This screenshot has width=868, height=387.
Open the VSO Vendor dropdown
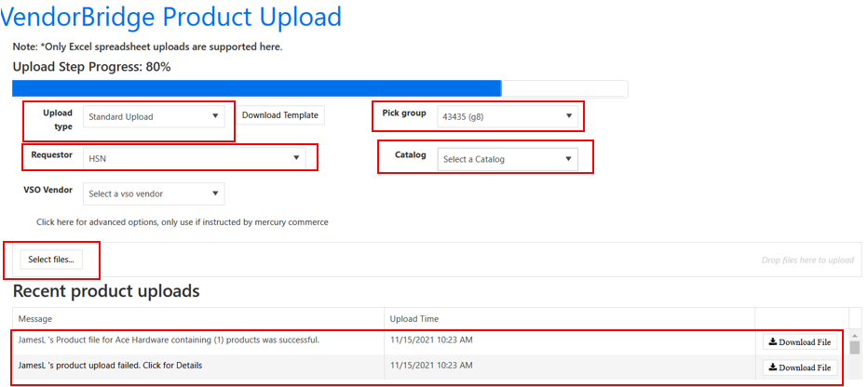pos(154,194)
